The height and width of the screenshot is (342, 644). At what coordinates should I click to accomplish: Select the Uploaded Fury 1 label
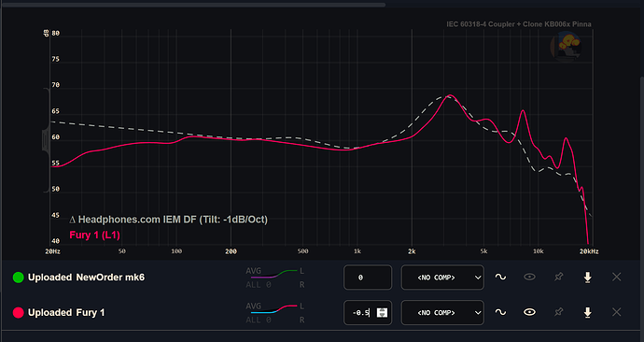coord(66,313)
